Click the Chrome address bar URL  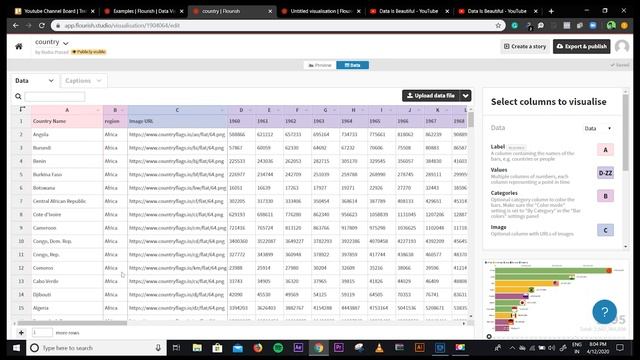coord(122,25)
